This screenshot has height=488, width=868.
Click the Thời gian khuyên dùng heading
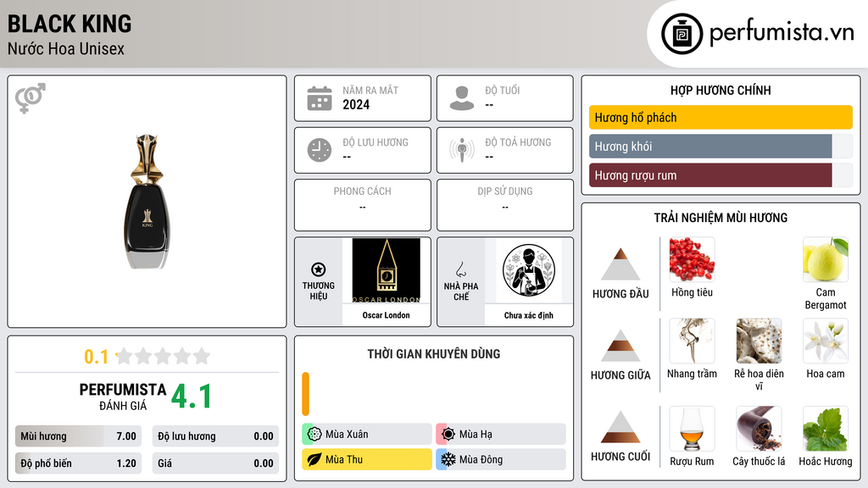(434, 354)
